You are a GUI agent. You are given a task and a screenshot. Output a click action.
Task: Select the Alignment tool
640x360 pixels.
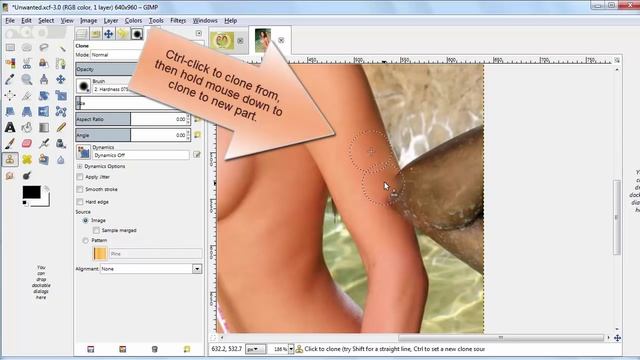pyautogui.click(x=10, y=96)
